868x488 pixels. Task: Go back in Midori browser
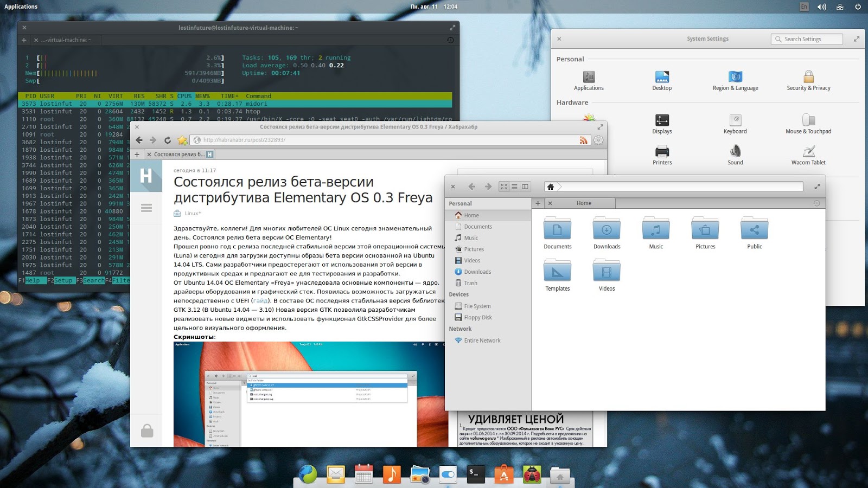pyautogui.click(x=139, y=140)
